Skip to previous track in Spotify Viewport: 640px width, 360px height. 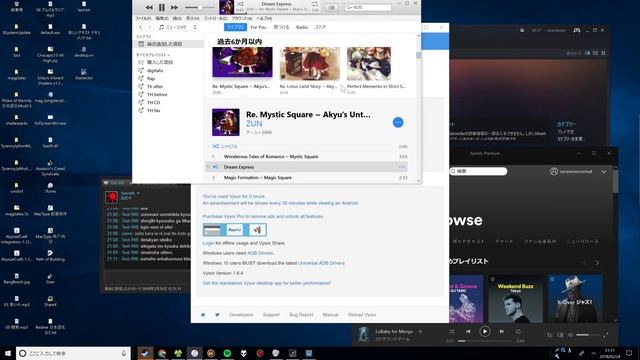468,331
